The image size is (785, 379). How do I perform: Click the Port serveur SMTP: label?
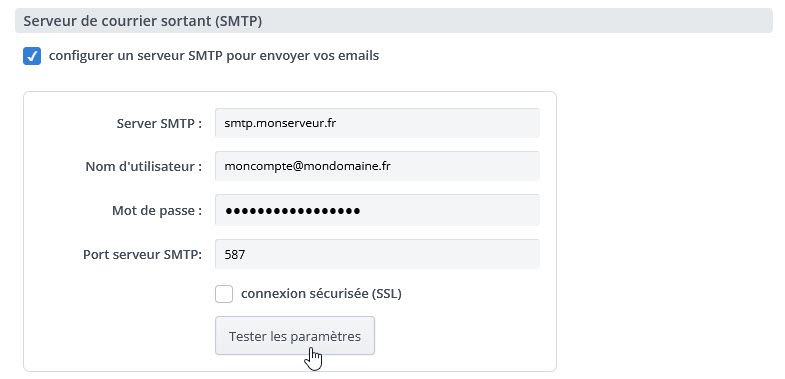[142, 254]
